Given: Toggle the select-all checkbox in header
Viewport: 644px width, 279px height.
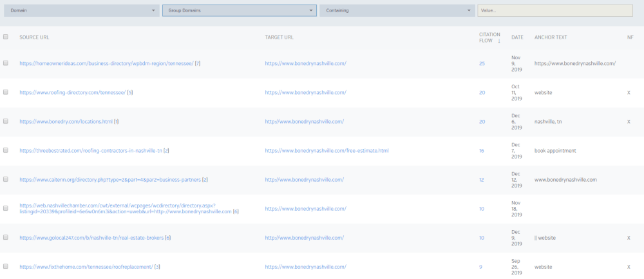Looking at the screenshot, I should click(6, 37).
